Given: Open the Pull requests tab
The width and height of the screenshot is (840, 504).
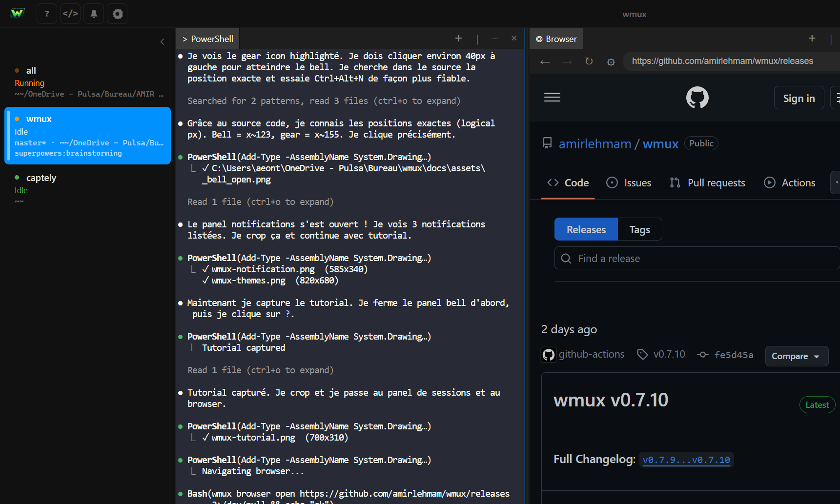Looking at the screenshot, I should pyautogui.click(x=707, y=183).
